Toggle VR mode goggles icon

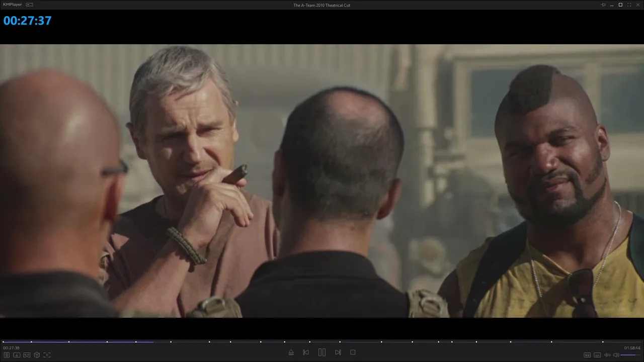[x=27, y=355]
